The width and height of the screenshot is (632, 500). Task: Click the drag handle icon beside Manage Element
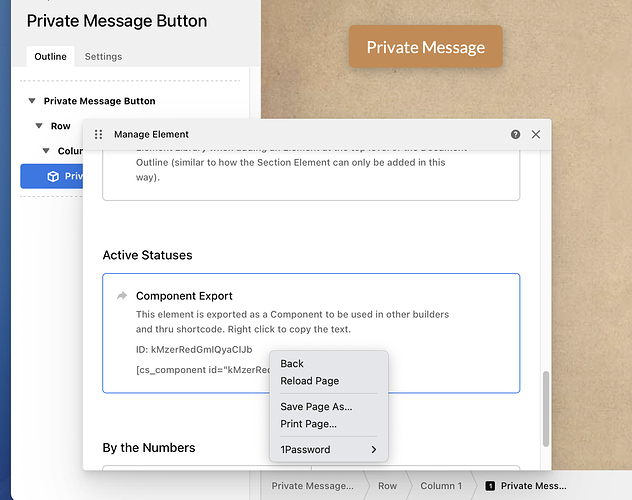[98, 134]
